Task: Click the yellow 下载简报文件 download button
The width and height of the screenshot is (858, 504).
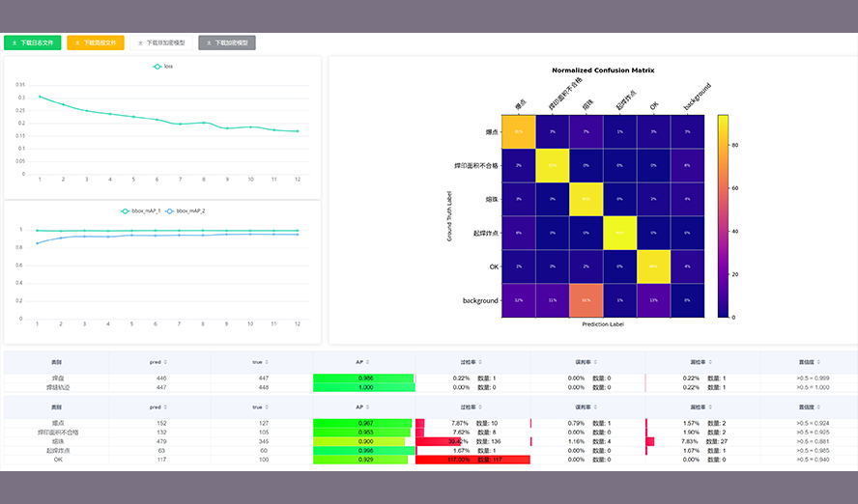Action: click(x=96, y=42)
